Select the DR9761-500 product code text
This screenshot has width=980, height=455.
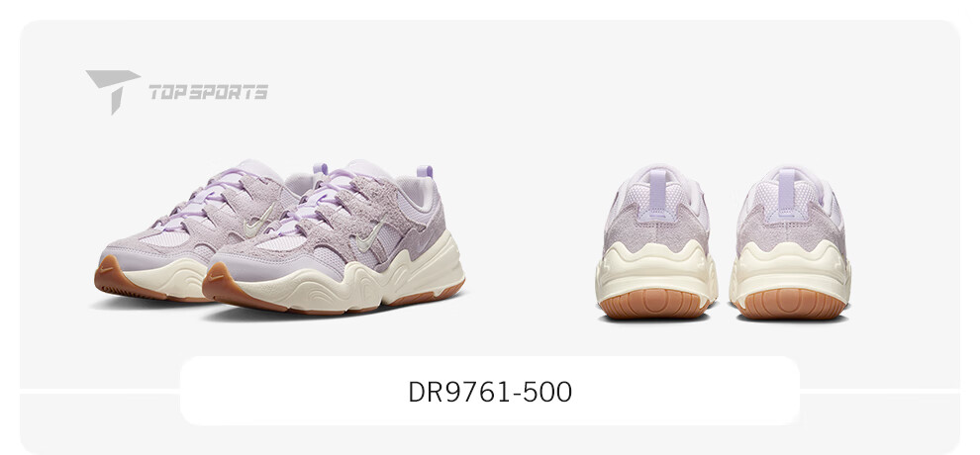point(490,392)
